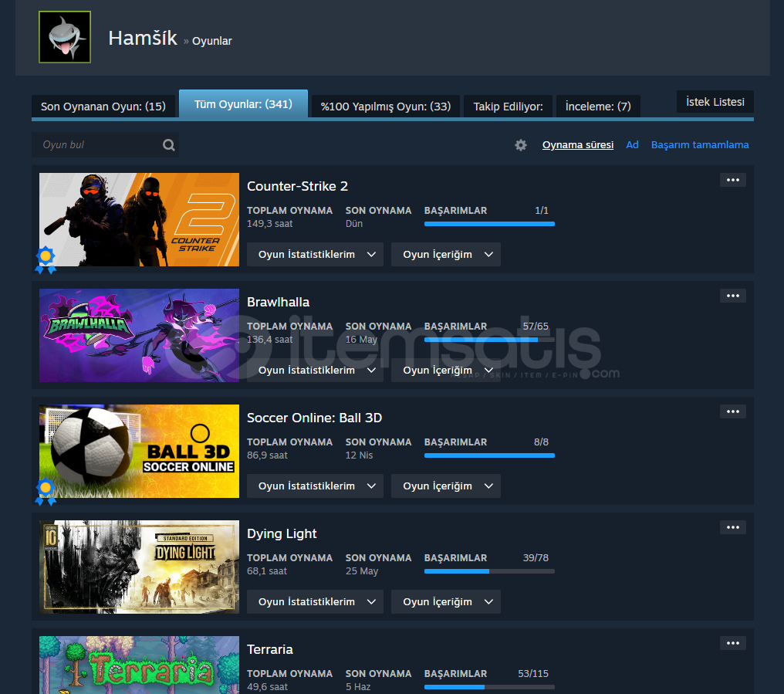Click the 16 May last-played date

361,339
